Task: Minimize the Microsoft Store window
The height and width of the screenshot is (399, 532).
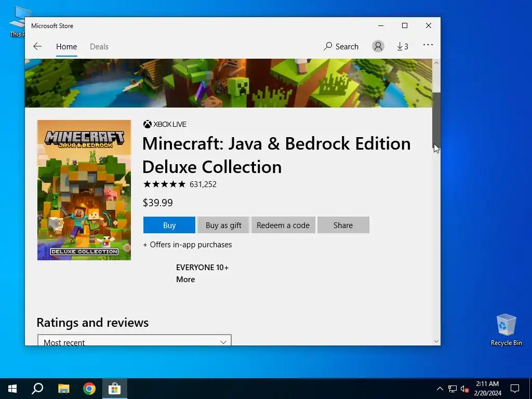Action: 381,26
